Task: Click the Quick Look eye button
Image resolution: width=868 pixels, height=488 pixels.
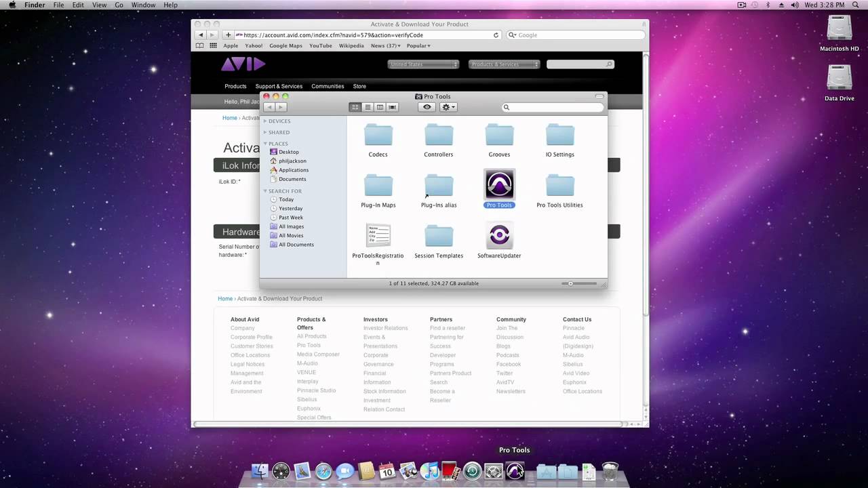Action: tap(427, 107)
